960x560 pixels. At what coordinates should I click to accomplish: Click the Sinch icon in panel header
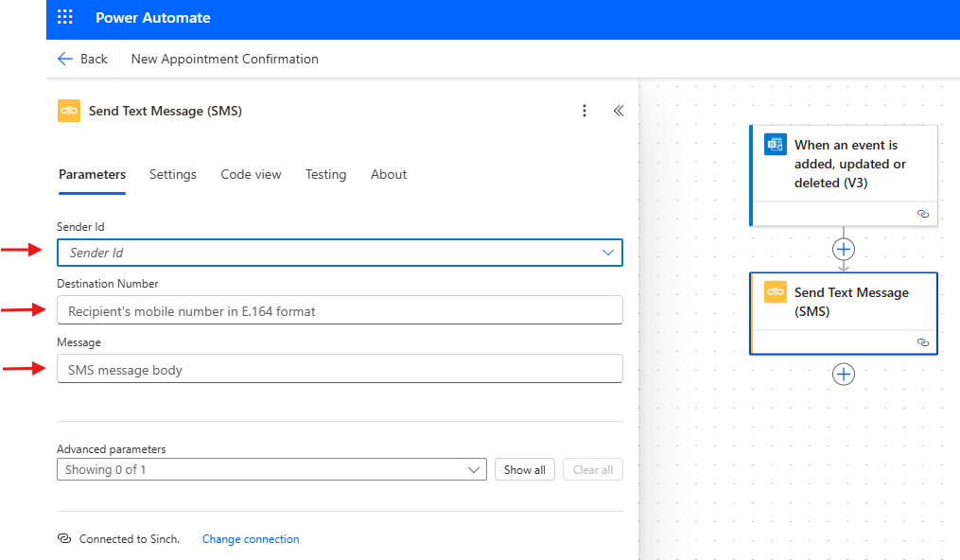[x=68, y=111]
